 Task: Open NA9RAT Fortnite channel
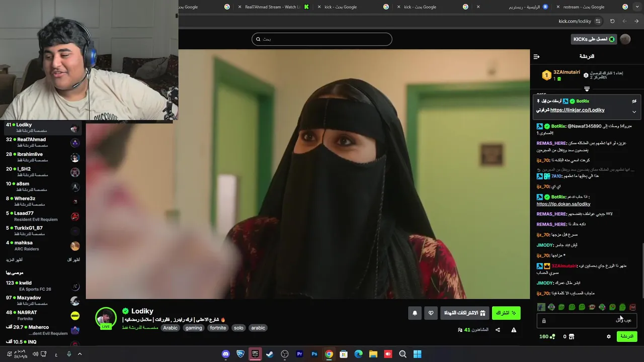[43, 315]
